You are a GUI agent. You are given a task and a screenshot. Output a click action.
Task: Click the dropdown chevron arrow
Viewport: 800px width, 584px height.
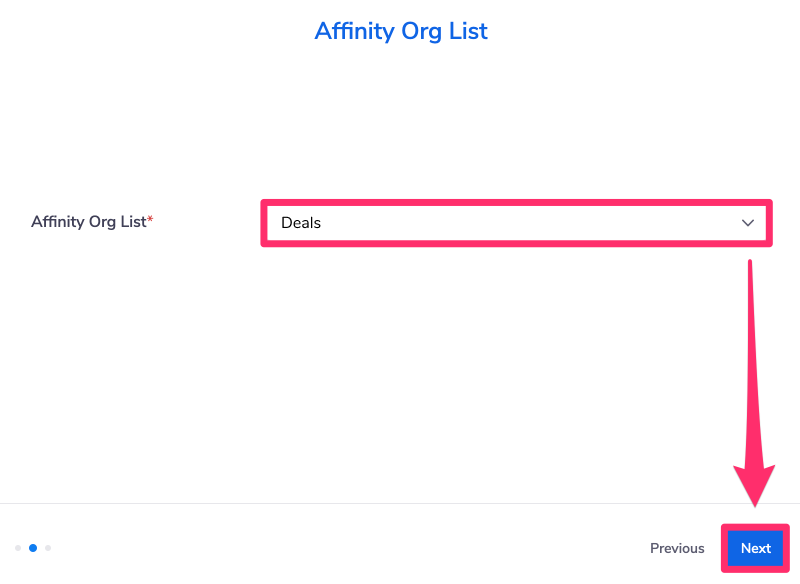pos(747,223)
